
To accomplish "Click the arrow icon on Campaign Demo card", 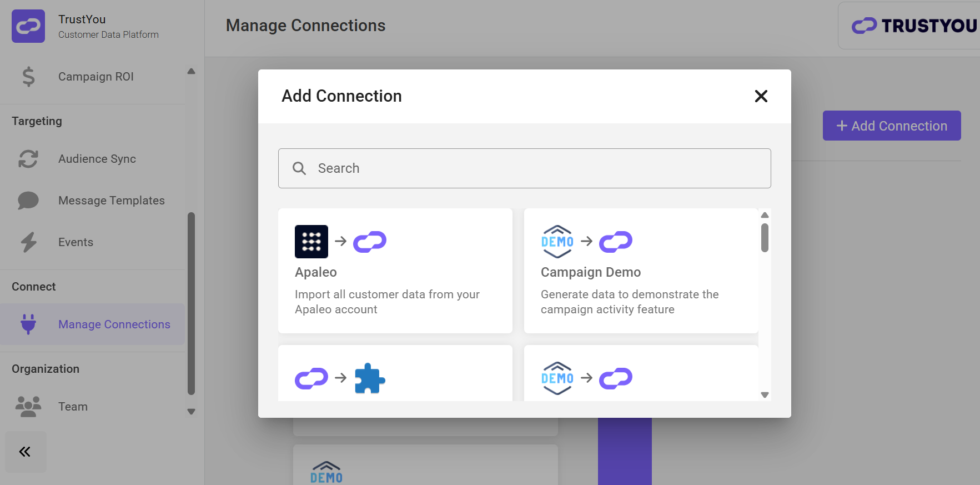I will pyautogui.click(x=587, y=241).
